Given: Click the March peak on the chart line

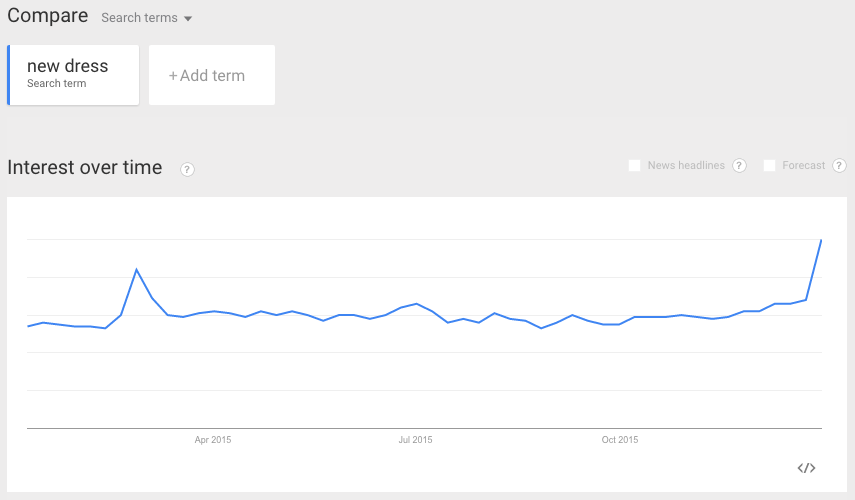Looking at the screenshot, I should pos(136,269).
